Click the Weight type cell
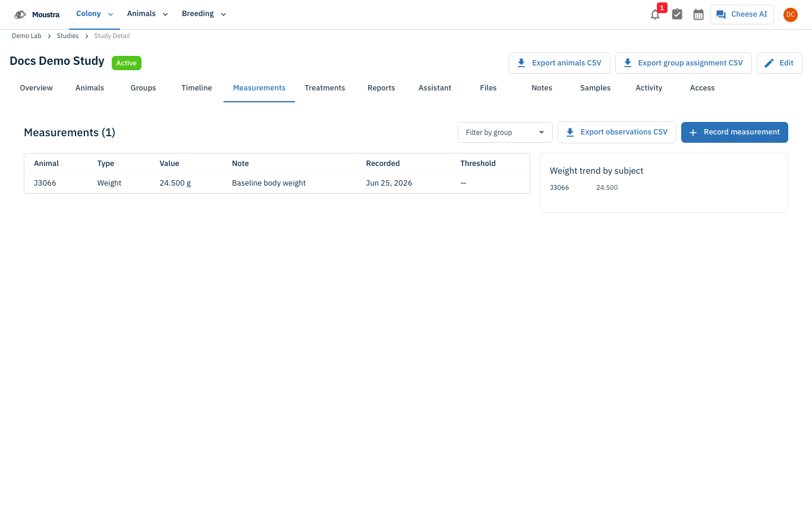Screen dimensions: 812x508 point(109,183)
